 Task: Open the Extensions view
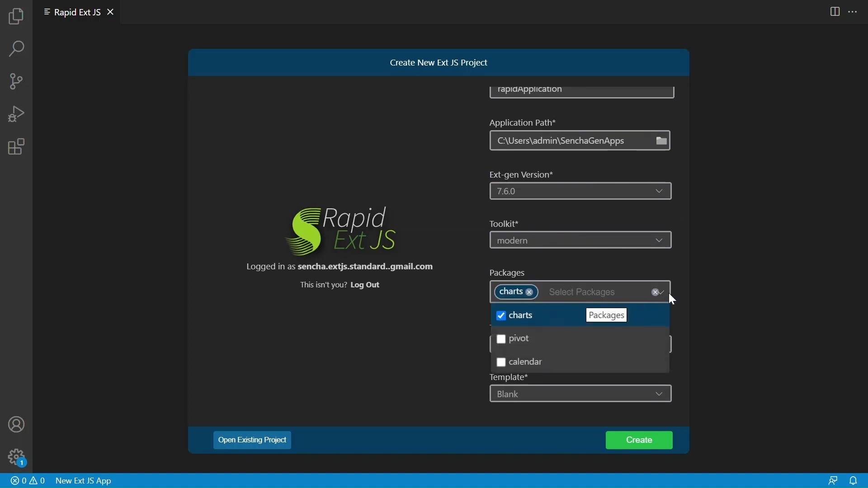[16, 147]
